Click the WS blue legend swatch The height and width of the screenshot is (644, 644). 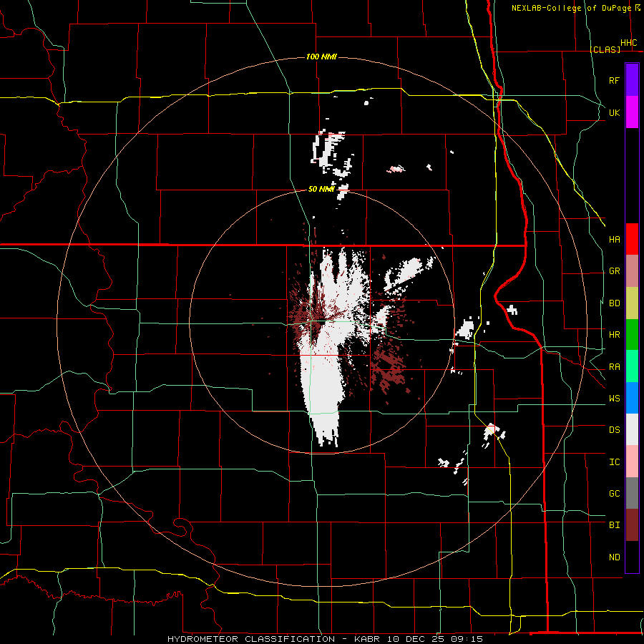(x=632, y=398)
